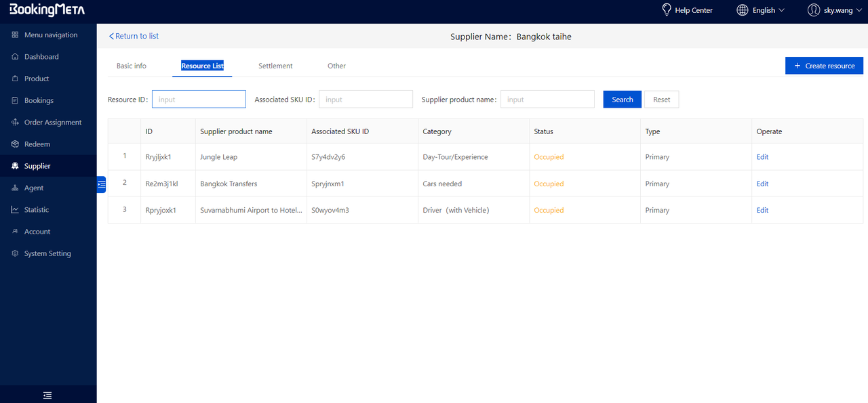Click the Statistic chart icon
The width and height of the screenshot is (868, 403).
[x=15, y=210]
